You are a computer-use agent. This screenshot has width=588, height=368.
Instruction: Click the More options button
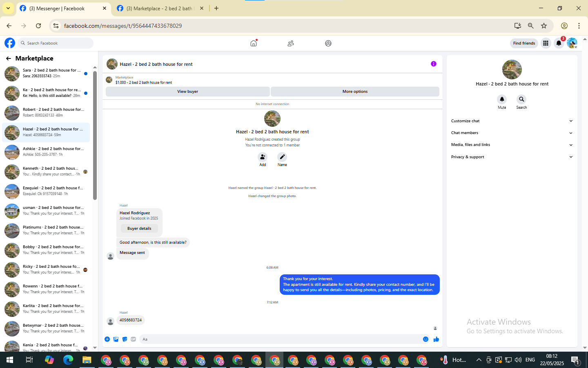[355, 92]
